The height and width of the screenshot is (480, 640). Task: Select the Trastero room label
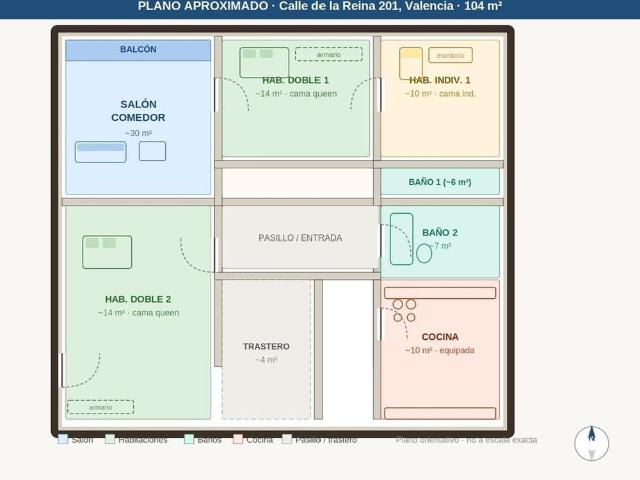click(x=266, y=346)
